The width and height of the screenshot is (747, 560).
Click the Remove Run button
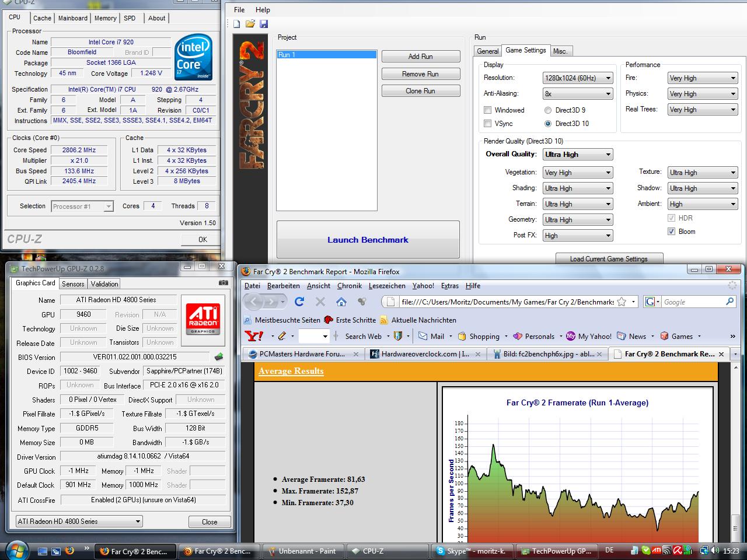coord(421,74)
